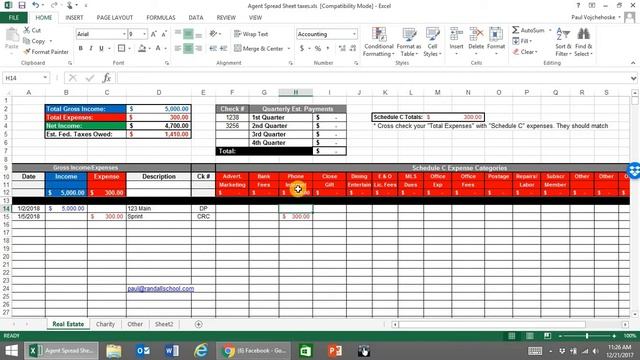
Task: Open Cell Styles gallery
Action: click(432, 42)
